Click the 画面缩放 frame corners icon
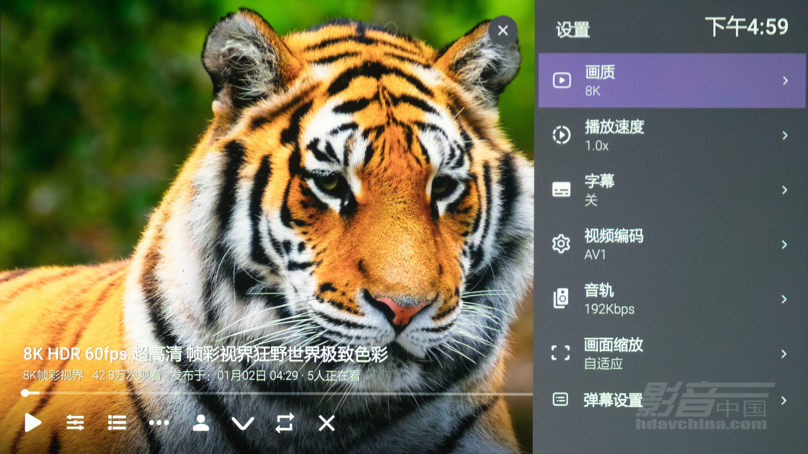The image size is (808, 454). (561, 353)
